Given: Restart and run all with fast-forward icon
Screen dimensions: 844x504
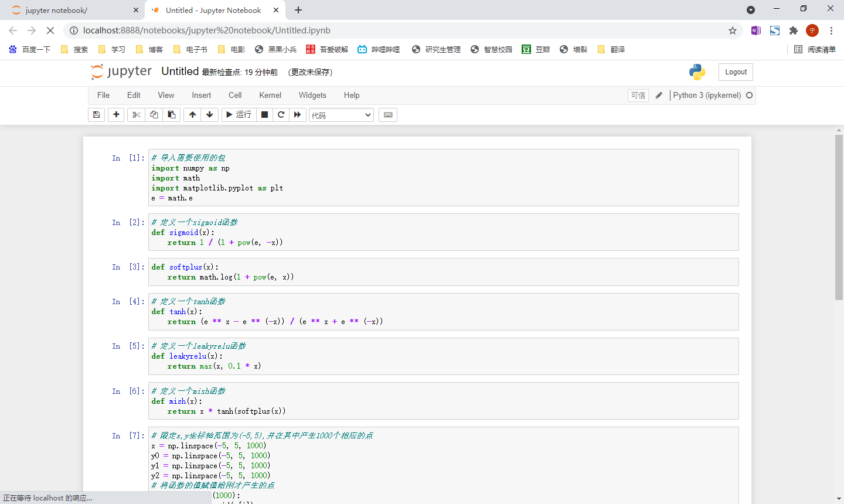Looking at the screenshot, I should click(x=298, y=115).
